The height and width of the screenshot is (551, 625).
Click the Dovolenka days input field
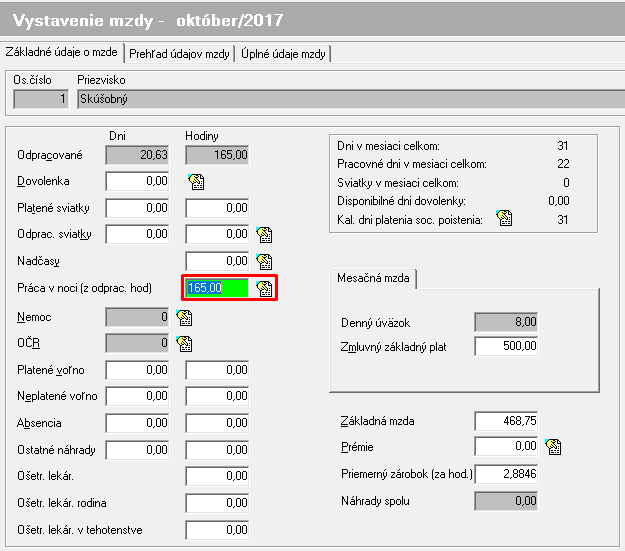pyautogui.click(x=137, y=182)
